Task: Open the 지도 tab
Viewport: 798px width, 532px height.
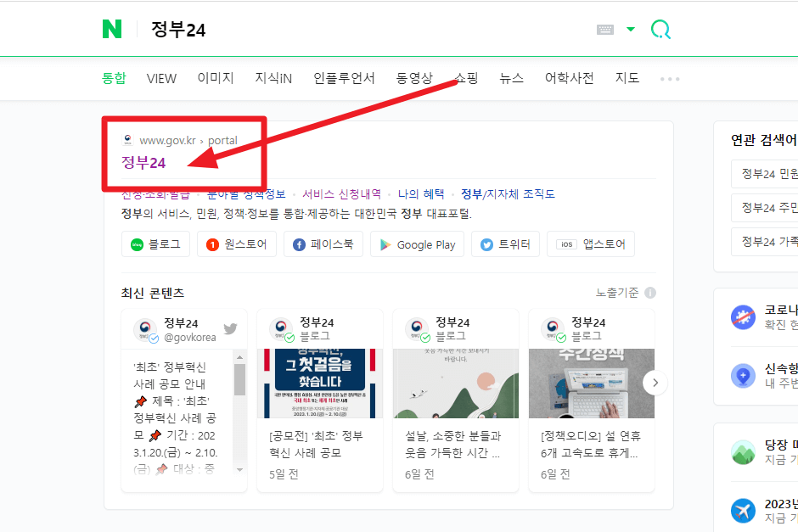Action: click(x=627, y=78)
